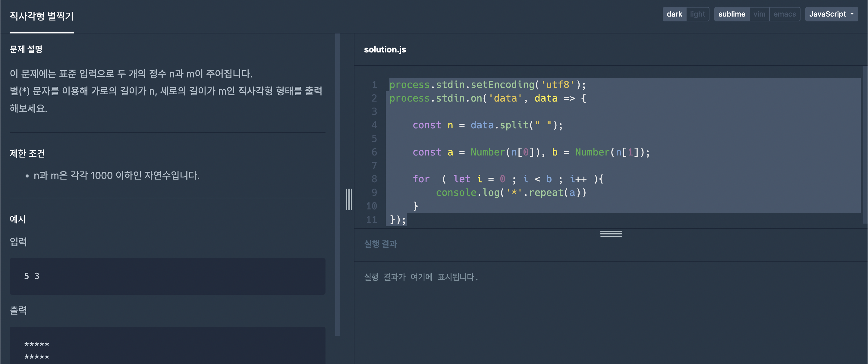Switch editor theme to dark
The height and width of the screenshot is (364, 868).
tap(674, 14)
